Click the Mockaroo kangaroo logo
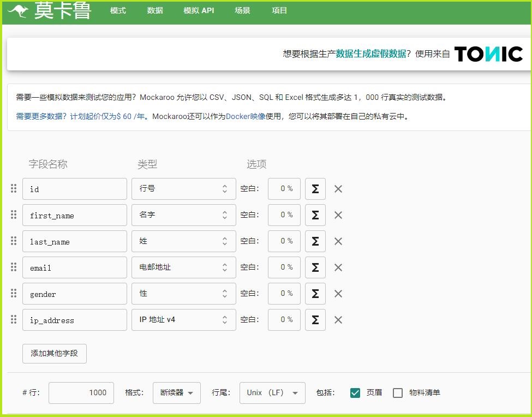The image size is (532, 417). click(x=18, y=11)
